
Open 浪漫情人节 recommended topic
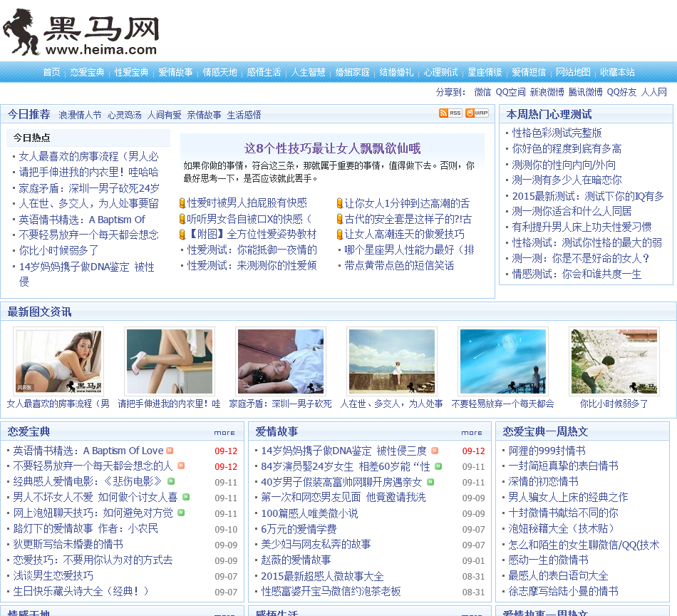point(80,115)
